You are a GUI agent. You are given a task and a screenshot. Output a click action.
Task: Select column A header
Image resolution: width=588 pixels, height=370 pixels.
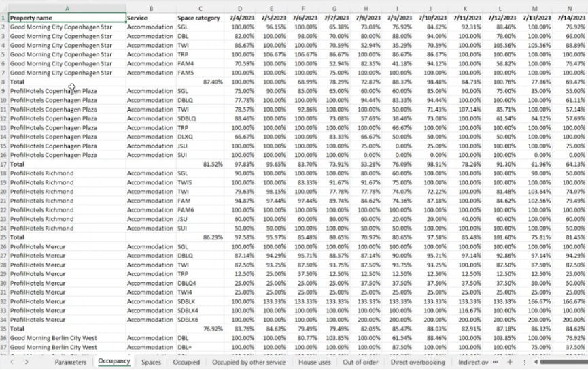pos(67,8)
